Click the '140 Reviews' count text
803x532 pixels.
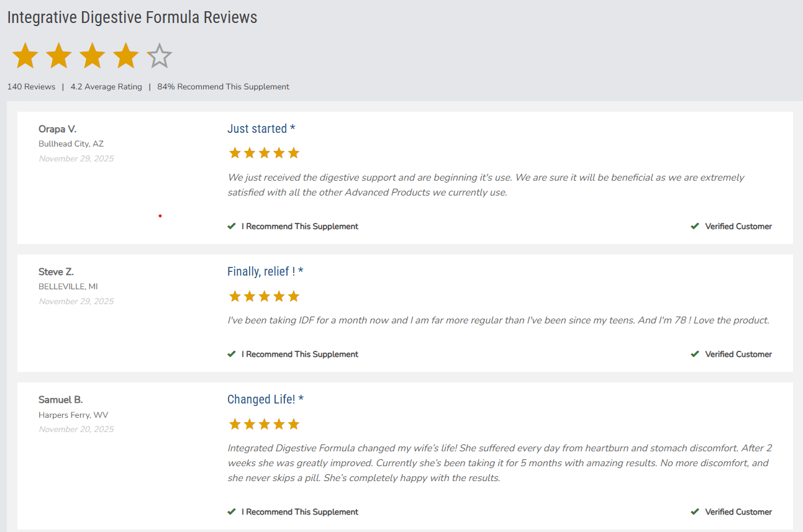31,87
